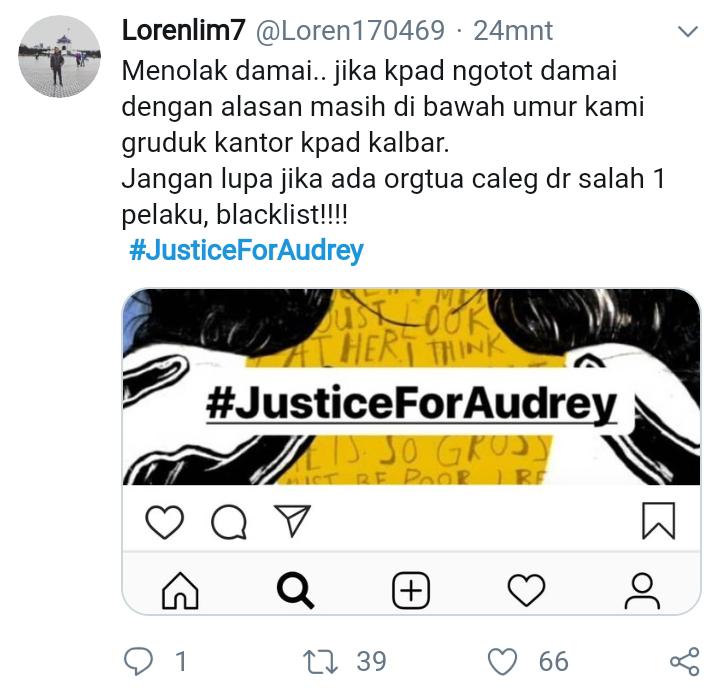
Task: Like the tweet with 66 likes
Action: pos(502,662)
